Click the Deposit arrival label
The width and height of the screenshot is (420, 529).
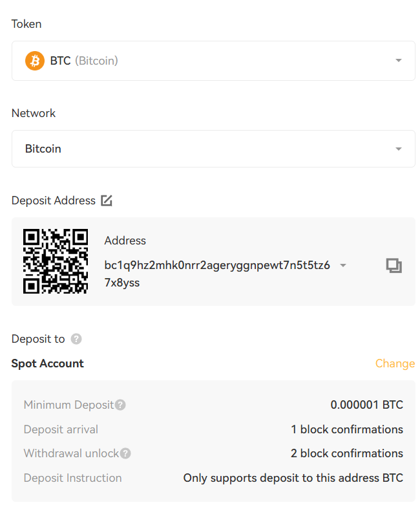pos(61,429)
